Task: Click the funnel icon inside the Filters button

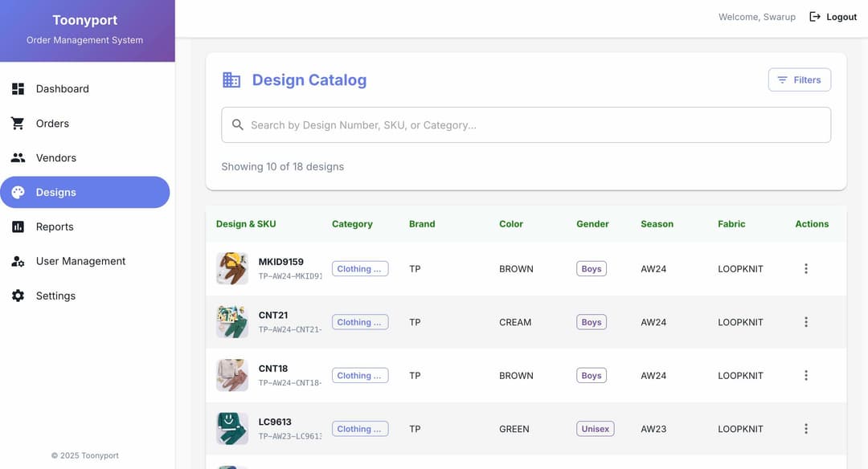Action: (783, 80)
